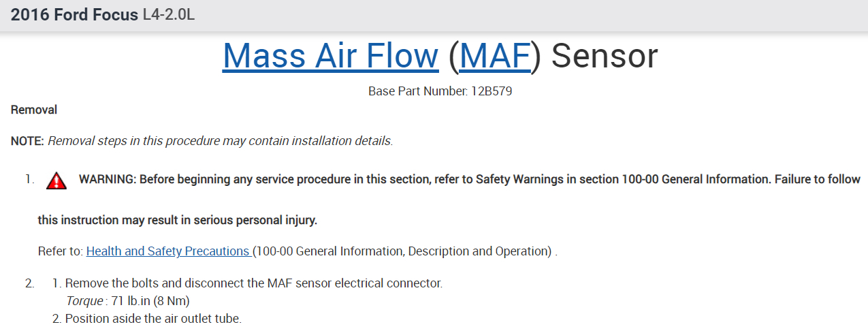Click the MAF abbreviation link in heading

coord(495,56)
